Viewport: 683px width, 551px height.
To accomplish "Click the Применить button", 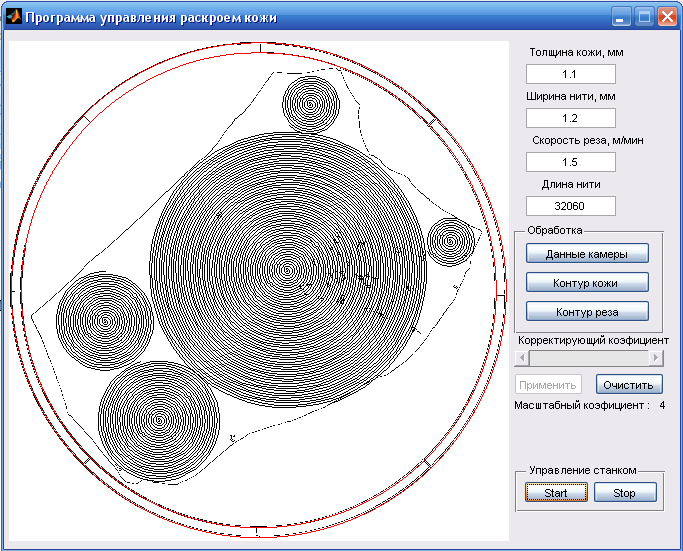I will 548,385.
